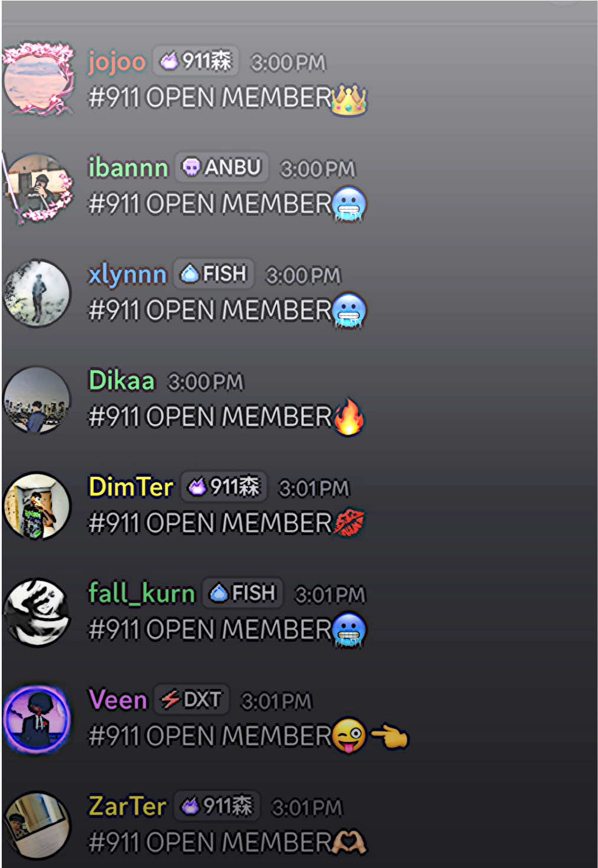This screenshot has width=598, height=868.
Task: Click ibannn's profile avatar
Action: pos(38,187)
